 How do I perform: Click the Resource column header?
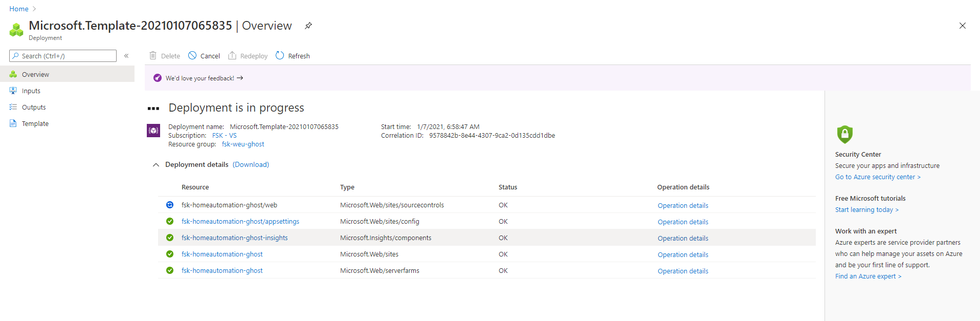tap(195, 187)
